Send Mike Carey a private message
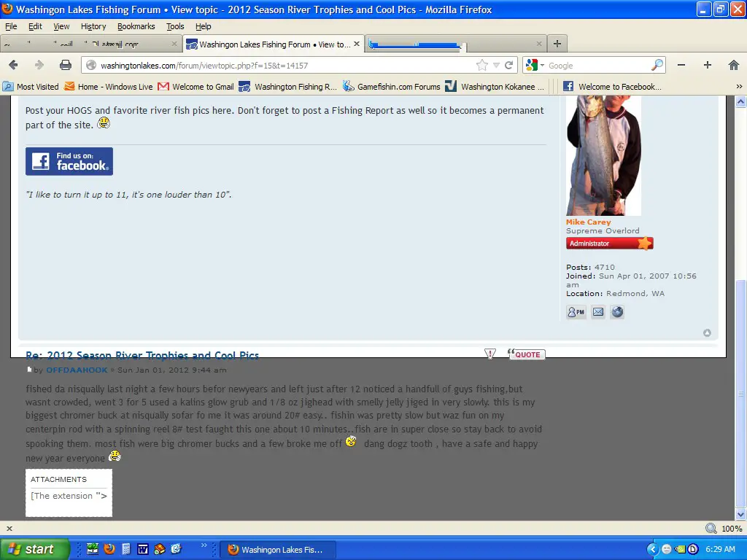The width and height of the screenshot is (747, 560). [576, 312]
